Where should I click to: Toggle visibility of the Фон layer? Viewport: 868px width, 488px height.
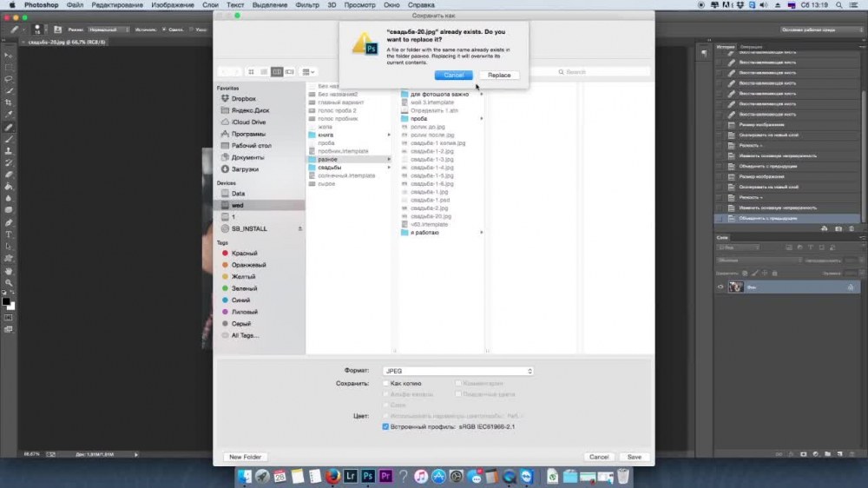coord(720,287)
